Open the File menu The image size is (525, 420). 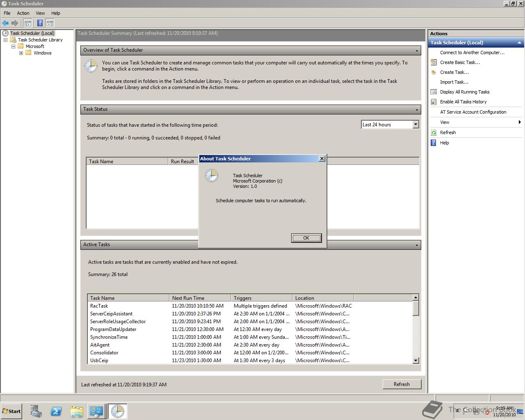tap(7, 13)
